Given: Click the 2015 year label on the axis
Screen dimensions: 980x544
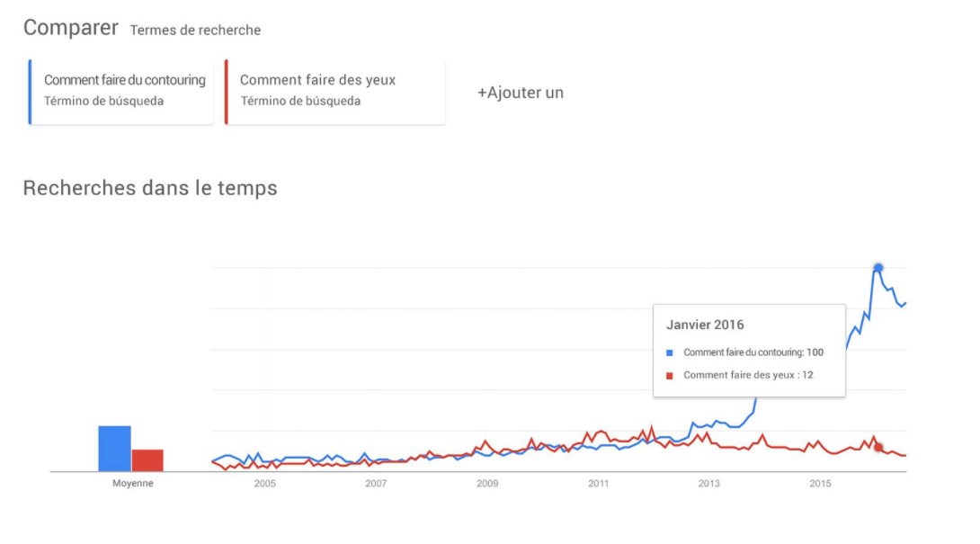Looking at the screenshot, I should (x=820, y=484).
